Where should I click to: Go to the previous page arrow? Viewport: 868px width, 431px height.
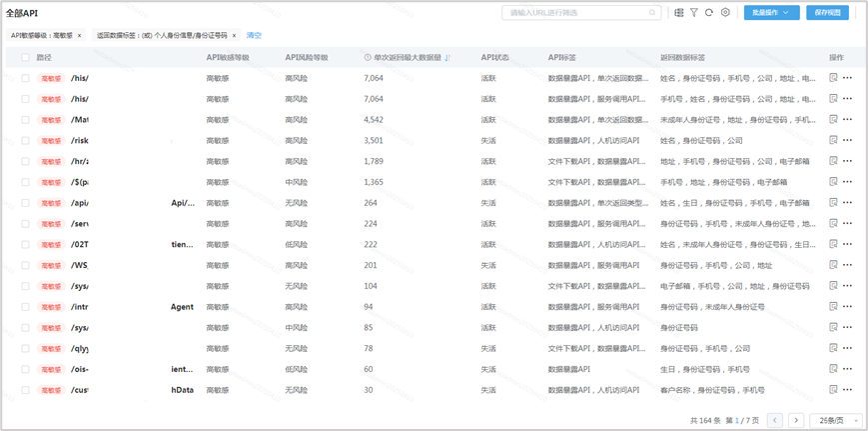[775, 421]
